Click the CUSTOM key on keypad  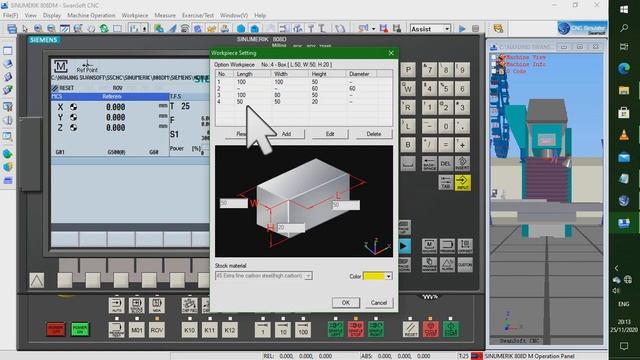(465, 264)
